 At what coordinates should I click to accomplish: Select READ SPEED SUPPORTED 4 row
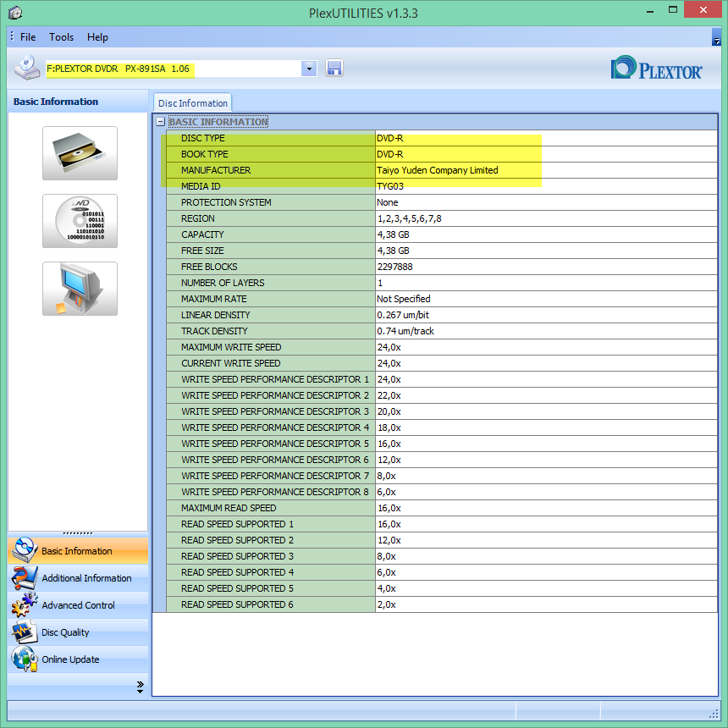click(x=442, y=572)
